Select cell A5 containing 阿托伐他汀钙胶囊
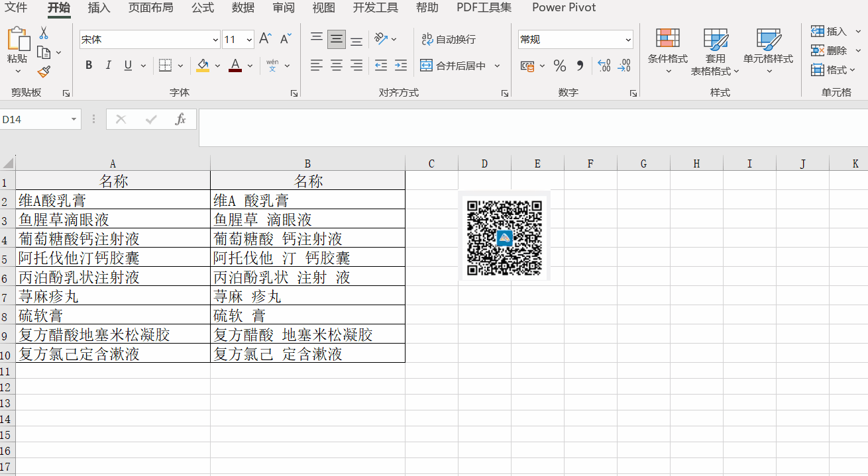The height and width of the screenshot is (476, 868). click(113, 258)
